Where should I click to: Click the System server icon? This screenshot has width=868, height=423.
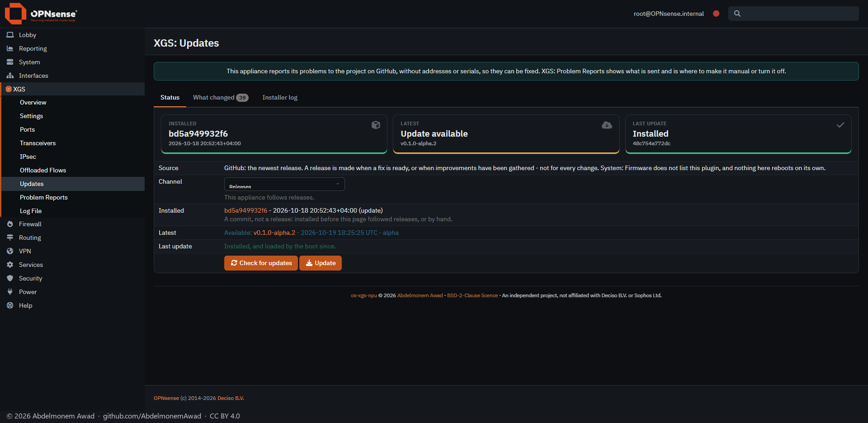pos(10,62)
